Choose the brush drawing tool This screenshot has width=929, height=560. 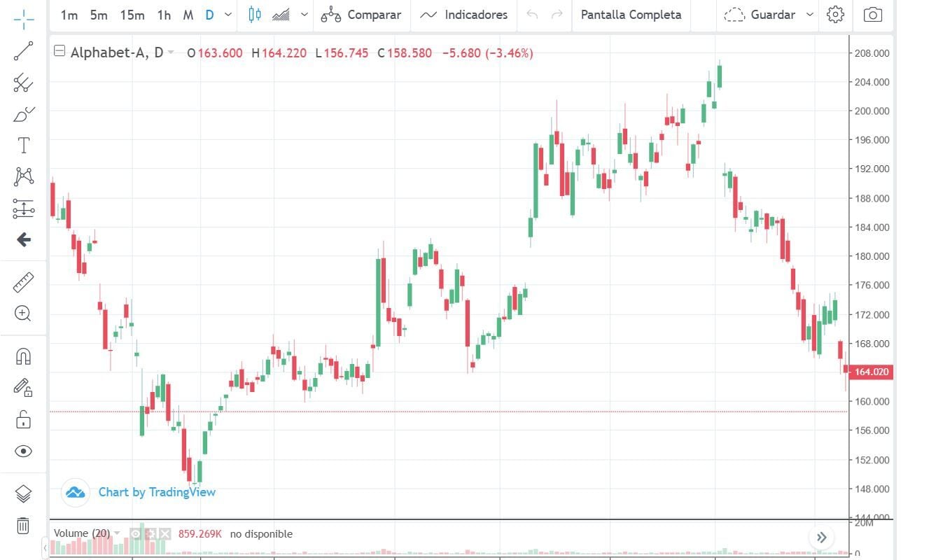[23, 114]
